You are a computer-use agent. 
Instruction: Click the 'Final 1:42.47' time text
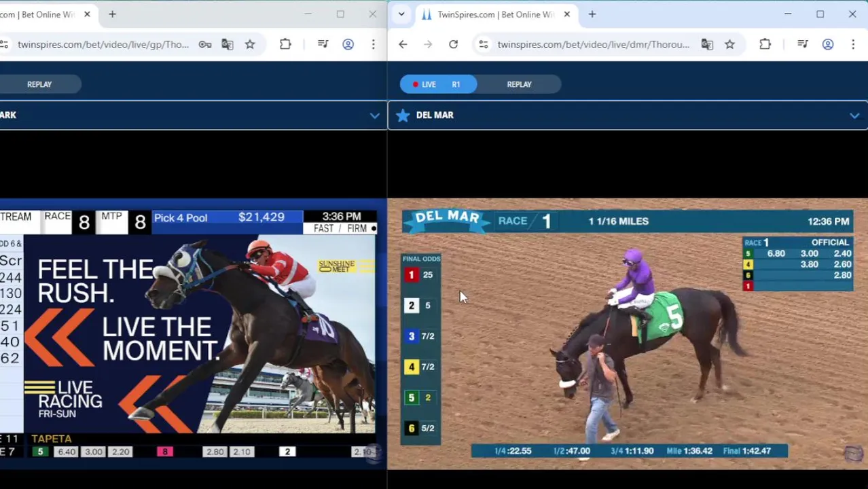(747, 450)
